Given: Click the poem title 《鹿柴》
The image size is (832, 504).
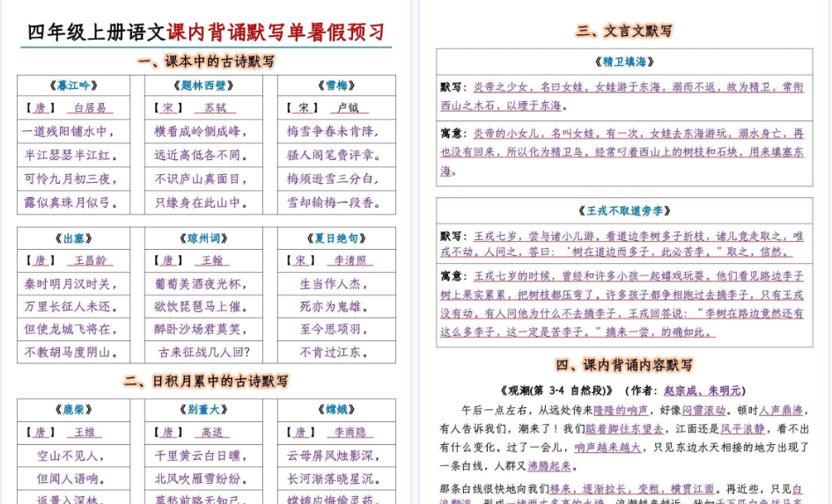Looking at the screenshot, I should point(73,410).
